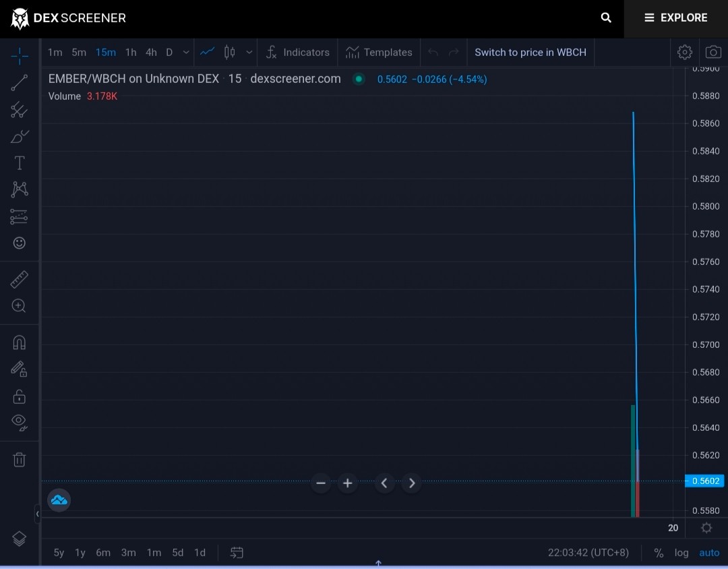Toggle percent scale mode
728x569 pixels.
click(659, 553)
